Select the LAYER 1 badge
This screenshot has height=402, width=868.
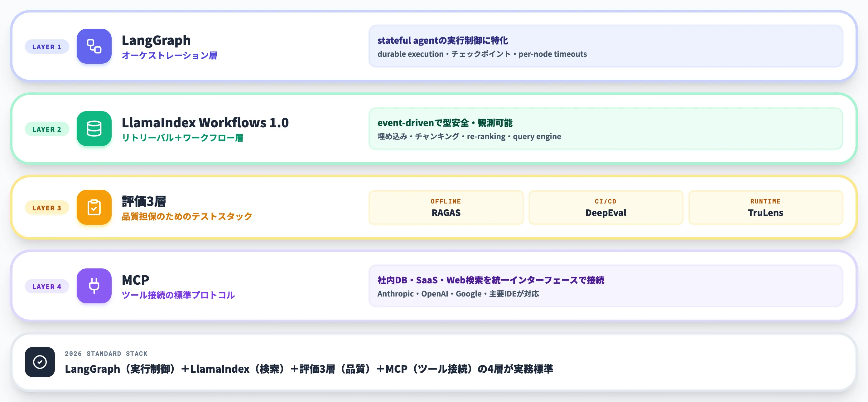47,47
